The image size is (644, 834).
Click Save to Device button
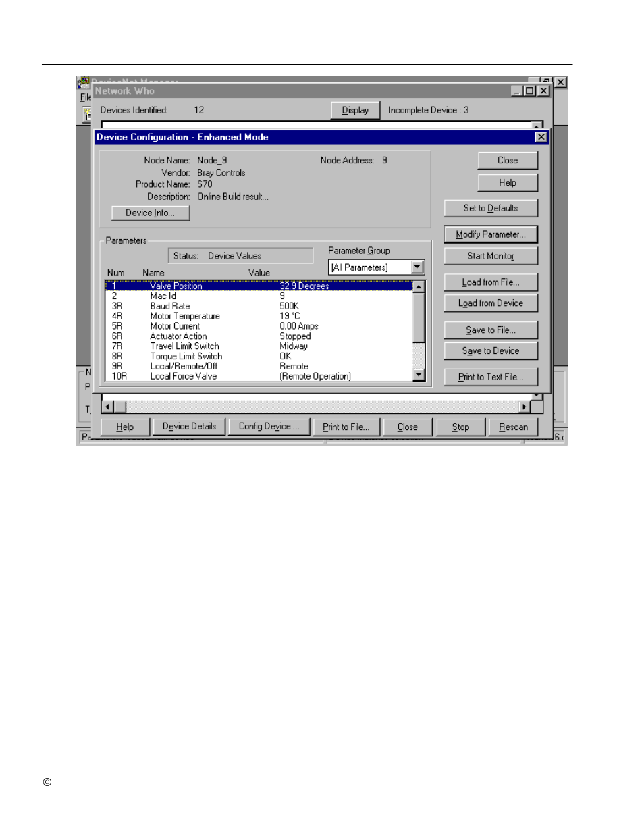pos(490,351)
